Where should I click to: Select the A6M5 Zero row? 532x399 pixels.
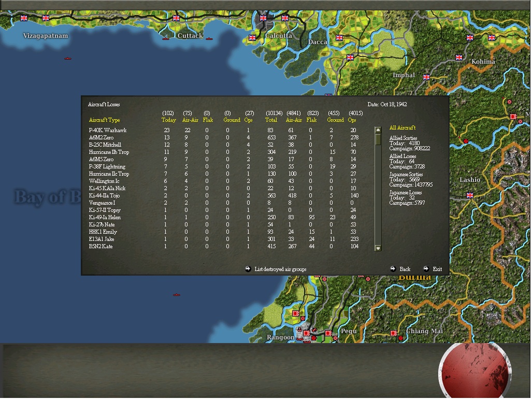coord(224,159)
